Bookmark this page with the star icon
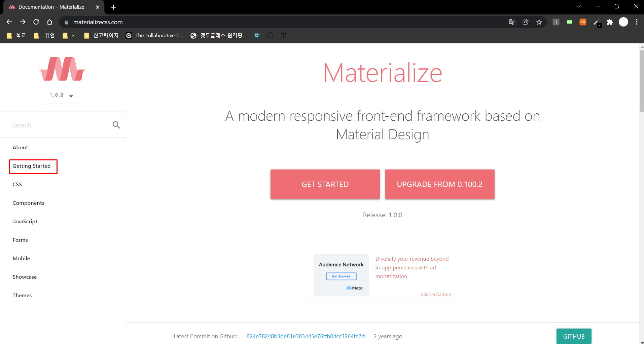The image size is (644, 344). 539,22
